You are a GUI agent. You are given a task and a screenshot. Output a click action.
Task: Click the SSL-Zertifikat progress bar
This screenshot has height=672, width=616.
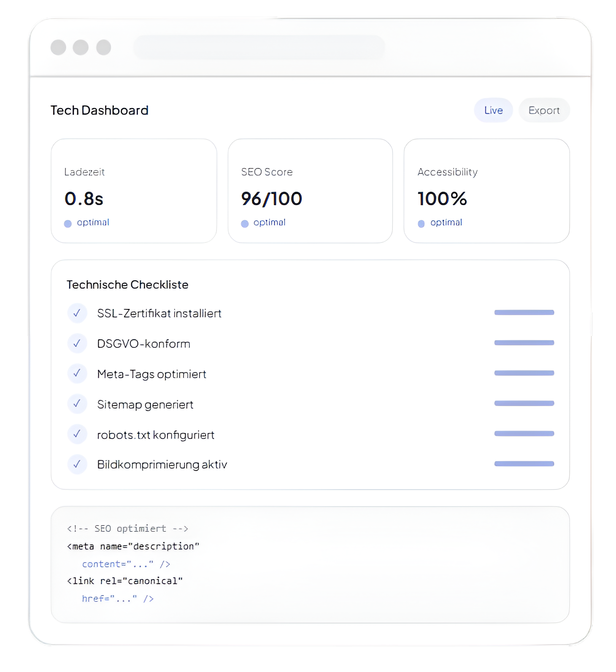click(x=524, y=312)
